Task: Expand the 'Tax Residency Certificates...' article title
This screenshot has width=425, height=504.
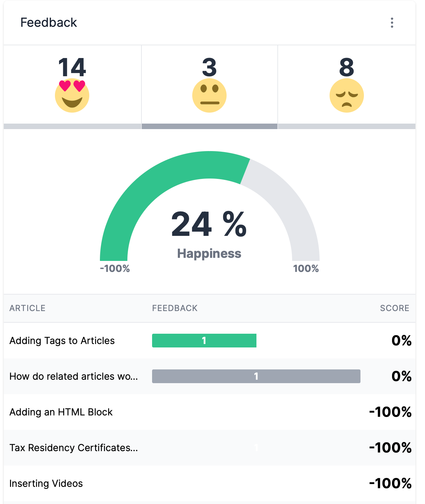Action: [x=74, y=448]
